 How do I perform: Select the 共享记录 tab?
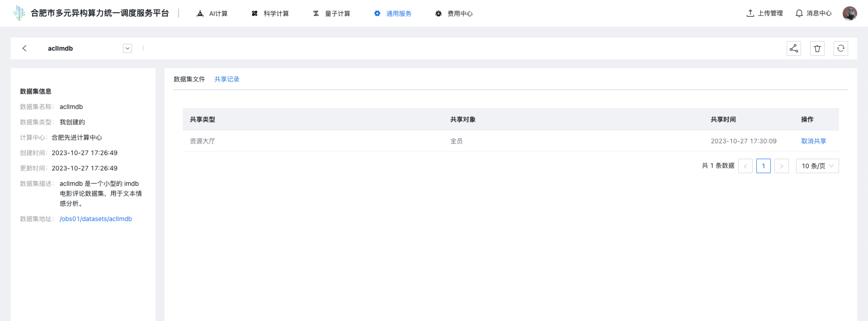[226, 79]
